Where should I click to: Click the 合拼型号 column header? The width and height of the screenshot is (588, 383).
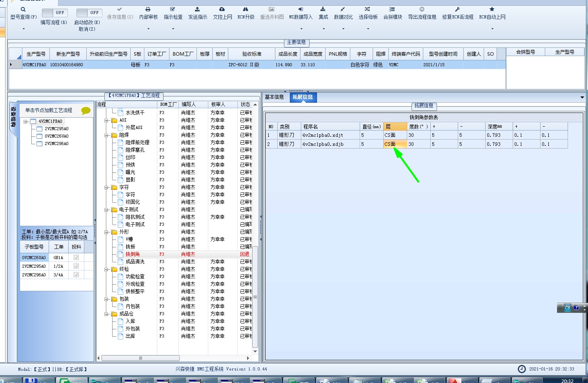point(525,52)
